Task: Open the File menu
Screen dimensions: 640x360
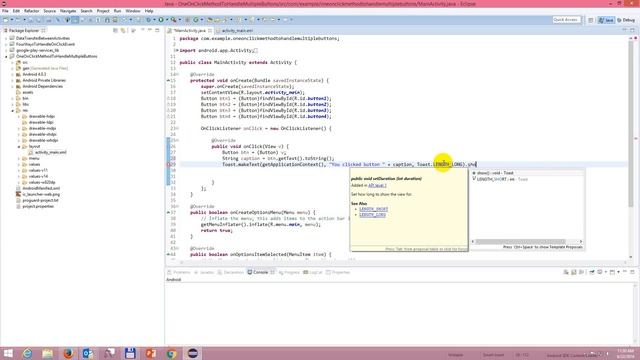Action: (5, 11)
